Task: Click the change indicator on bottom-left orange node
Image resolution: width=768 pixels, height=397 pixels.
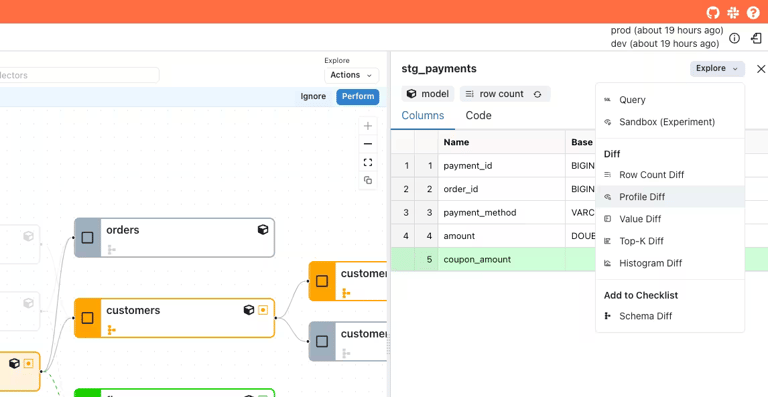Action: pyautogui.click(x=28, y=363)
